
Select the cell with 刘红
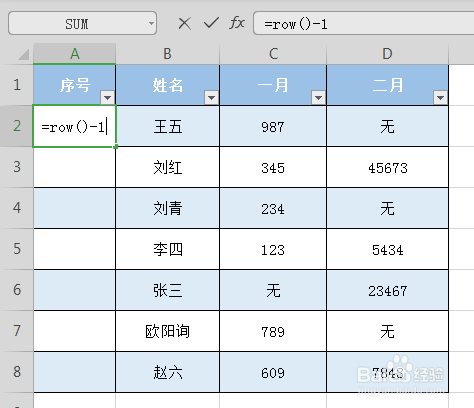(x=168, y=167)
